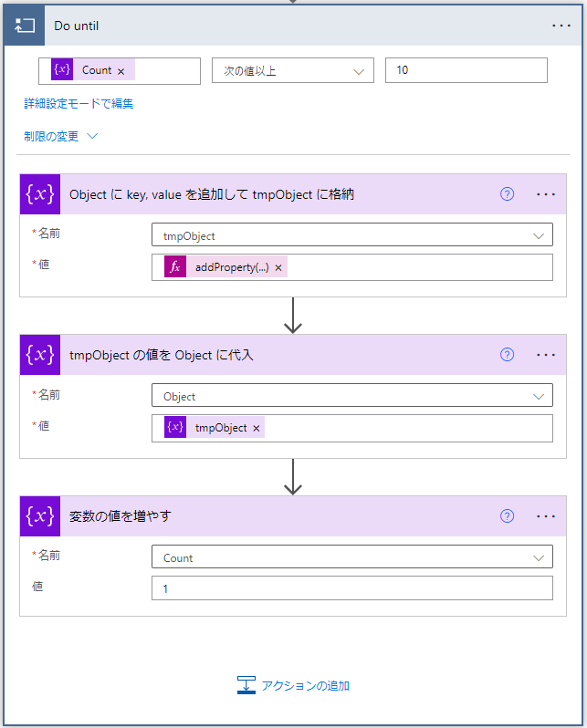Click the Count variable token icon
The width and height of the screenshot is (587, 728).
pyautogui.click(x=62, y=70)
